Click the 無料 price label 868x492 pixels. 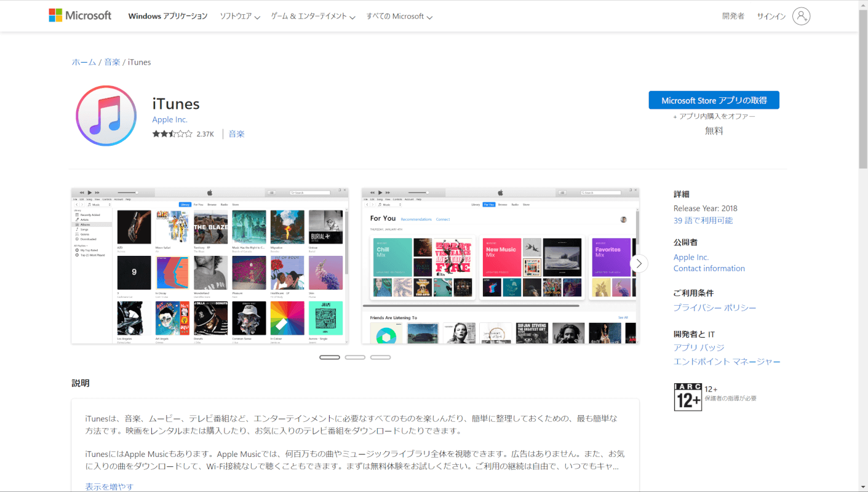714,131
